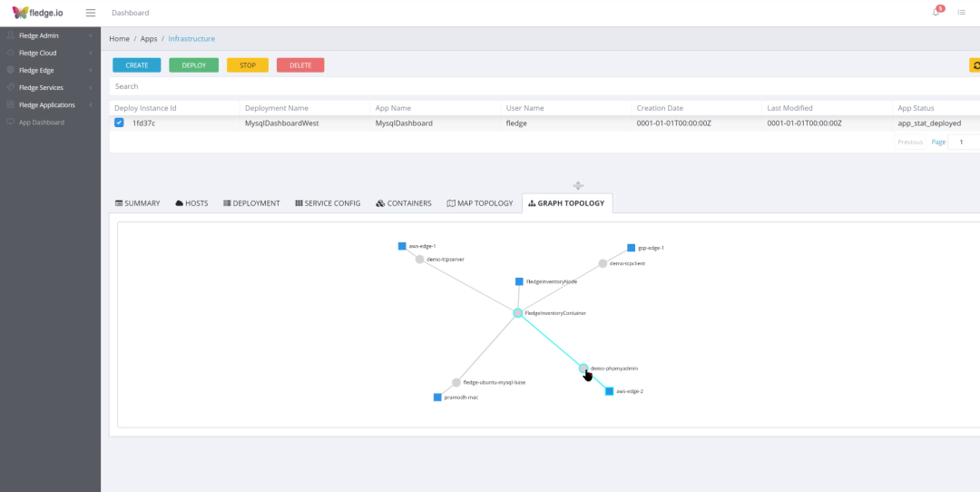Select the demo-tcpserver circle node
This screenshot has height=492, width=980.
pyautogui.click(x=420, y=259)
